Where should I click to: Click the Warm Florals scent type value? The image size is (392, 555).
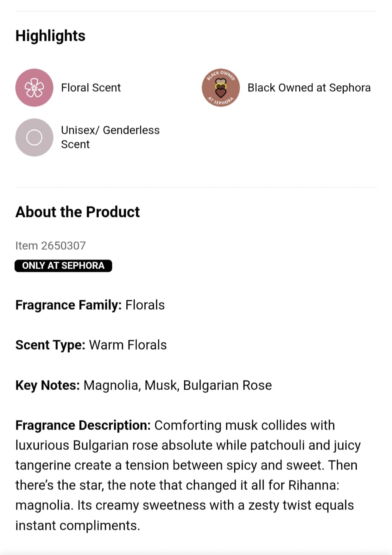128,345
